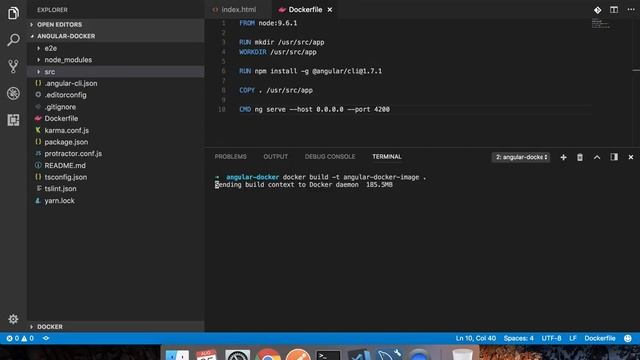Maximize the panel with the up chevron
Viewport: 640px width, 360px height.
597,157
